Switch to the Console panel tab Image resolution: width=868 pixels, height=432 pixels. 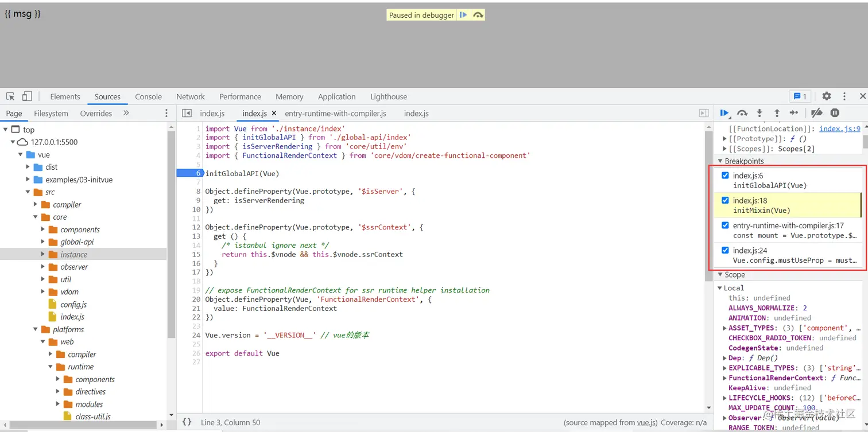click(148, 96)
